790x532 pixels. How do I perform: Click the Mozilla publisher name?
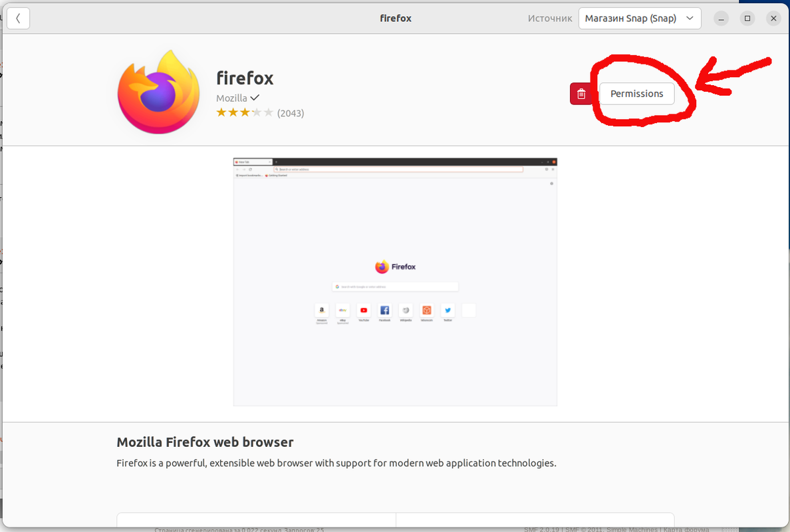tap(232, 98)
